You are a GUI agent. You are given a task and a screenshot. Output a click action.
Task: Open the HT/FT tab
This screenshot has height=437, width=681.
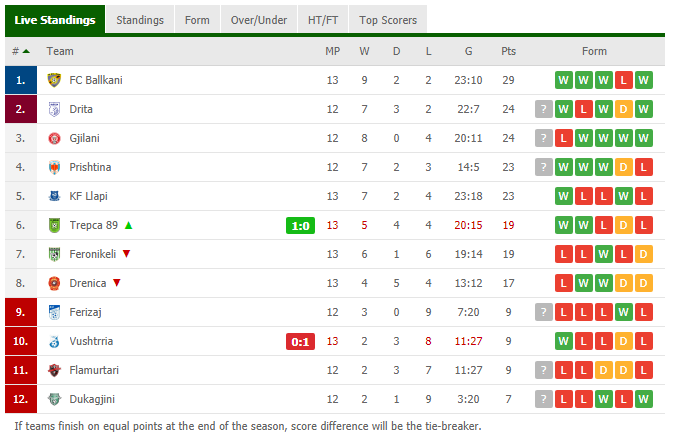pyautogui.click(x=322, y=20)
